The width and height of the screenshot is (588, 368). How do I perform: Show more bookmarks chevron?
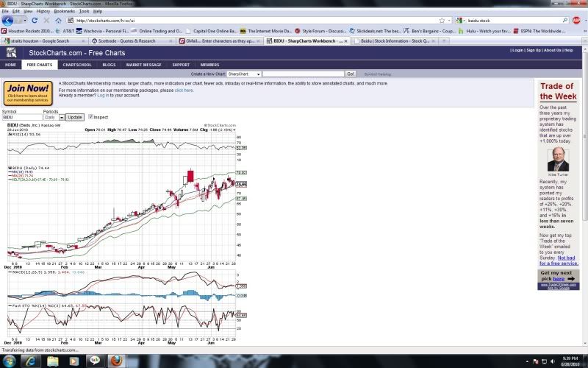[x=585, y=31]
